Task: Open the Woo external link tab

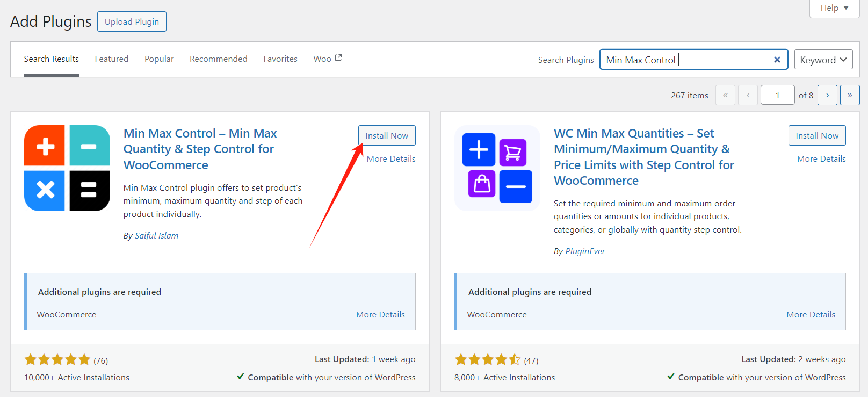Action: tap(327, 59)
